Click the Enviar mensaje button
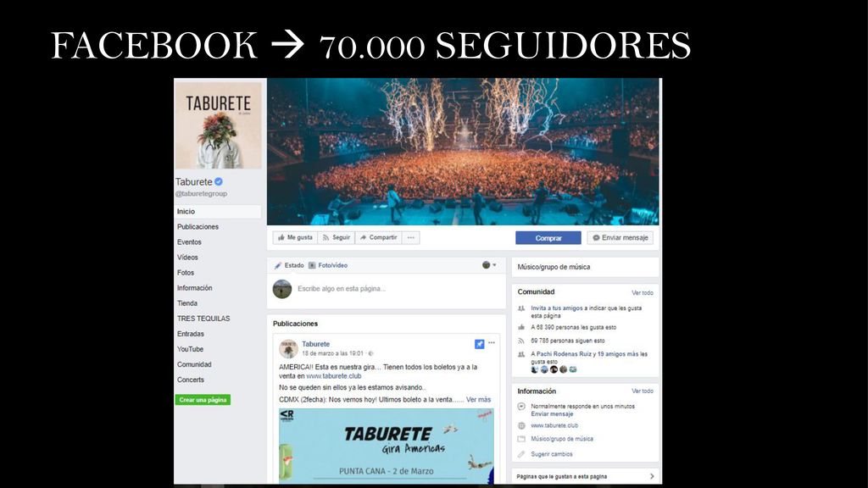Viewport: 868px width, 488px height. [x=620, y=238]
